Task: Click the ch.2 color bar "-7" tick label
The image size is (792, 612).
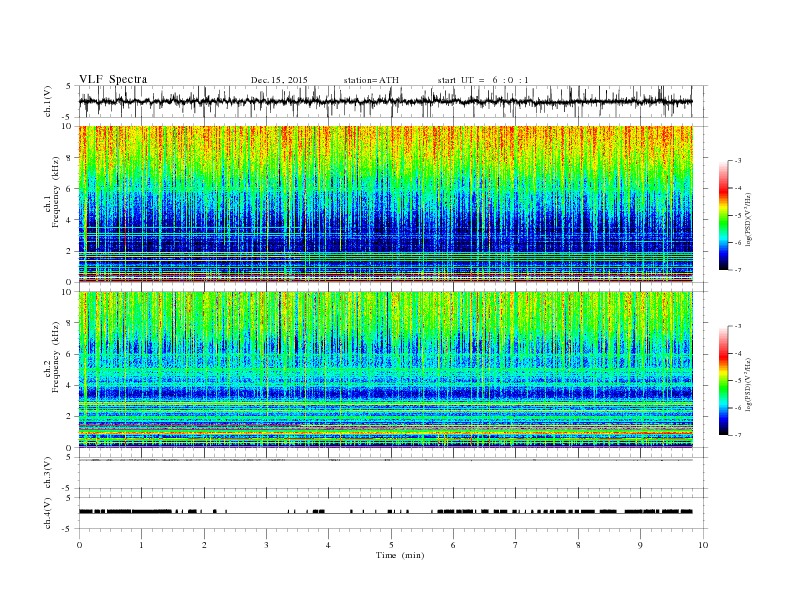Action: (x=737, y=435)
